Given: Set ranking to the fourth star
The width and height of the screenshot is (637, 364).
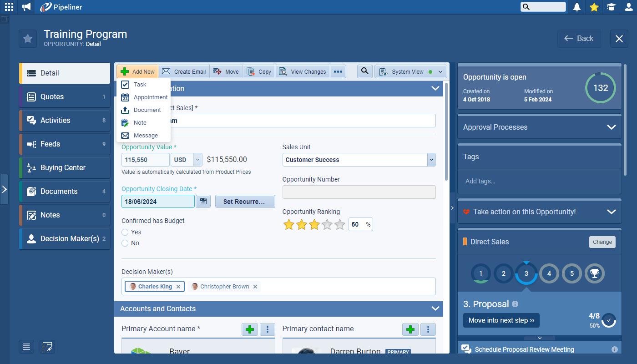Looking at the screenshot, I should tap(327, 224).
